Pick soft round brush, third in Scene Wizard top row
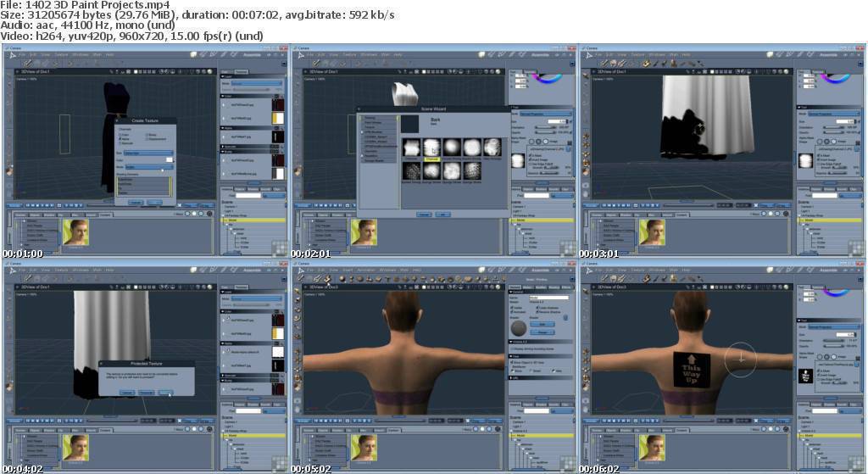The image size is (868, 474). pyautogui.click(x=453, y=148)
